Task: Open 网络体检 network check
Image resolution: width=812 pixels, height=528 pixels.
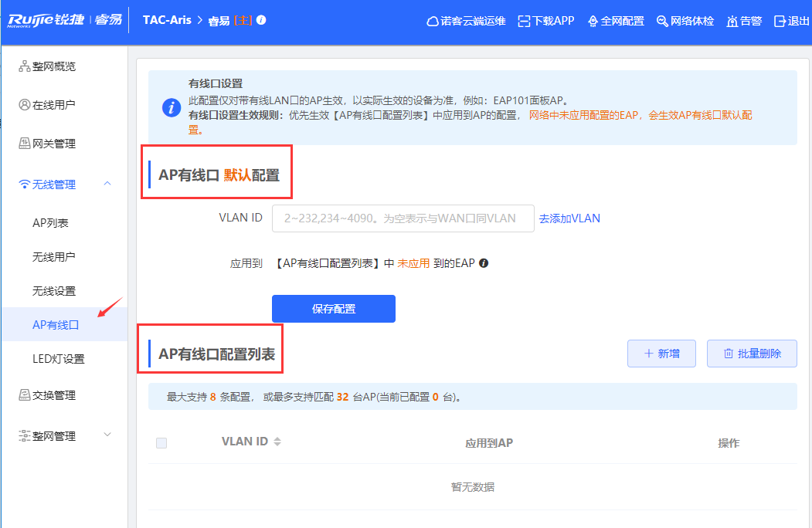Action: click(685, 22)
